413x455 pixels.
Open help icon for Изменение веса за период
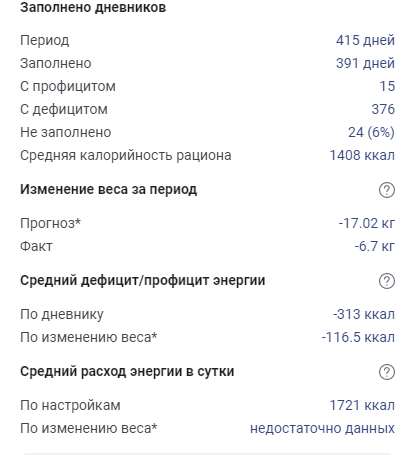tap(387, 190)
